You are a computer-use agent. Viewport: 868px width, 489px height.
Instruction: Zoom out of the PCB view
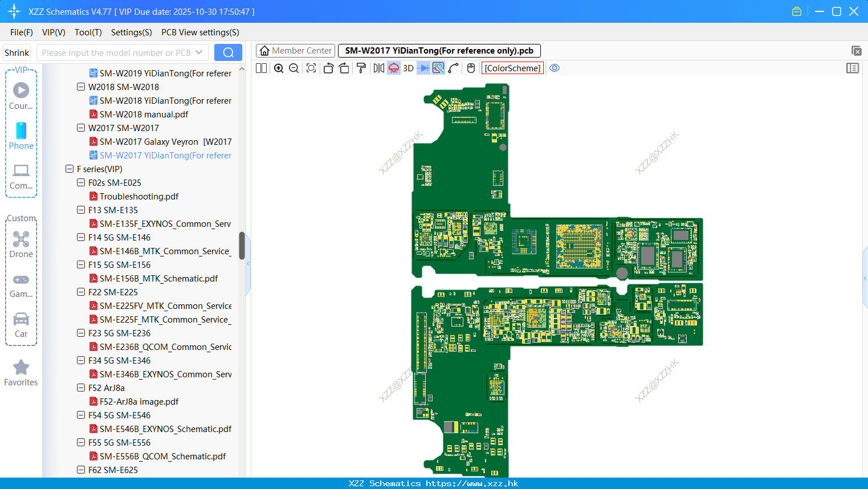tap(294, 68)
